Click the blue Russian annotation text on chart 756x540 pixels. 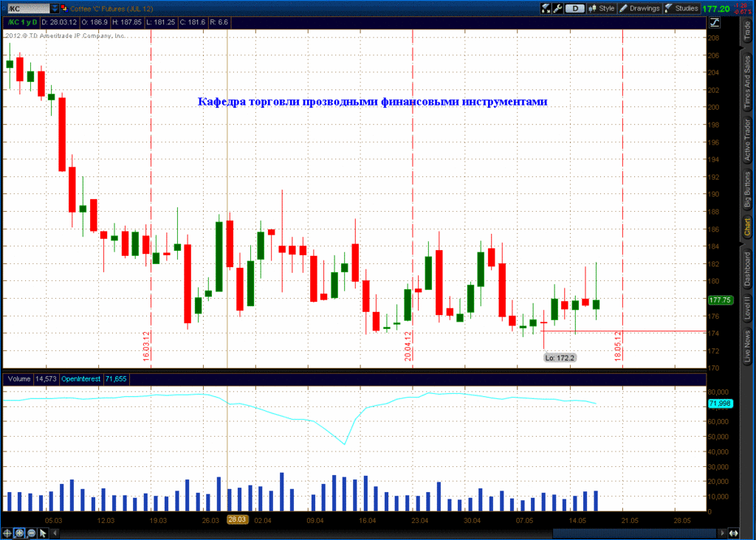coord(372,102)
